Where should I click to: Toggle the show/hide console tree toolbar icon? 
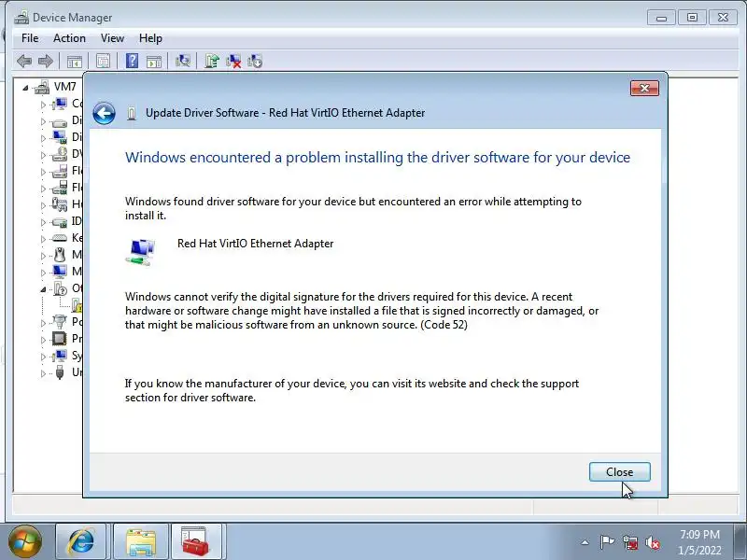pyautogui.click(x=75, y=62)
